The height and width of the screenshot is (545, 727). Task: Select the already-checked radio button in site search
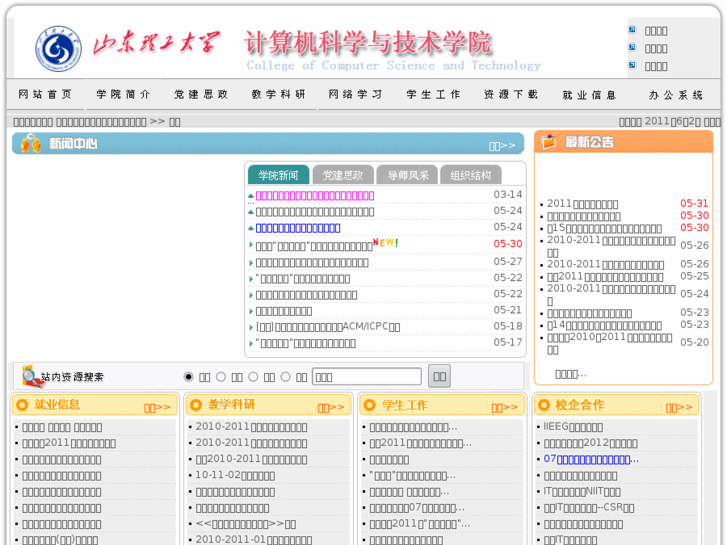coord(188,377)
